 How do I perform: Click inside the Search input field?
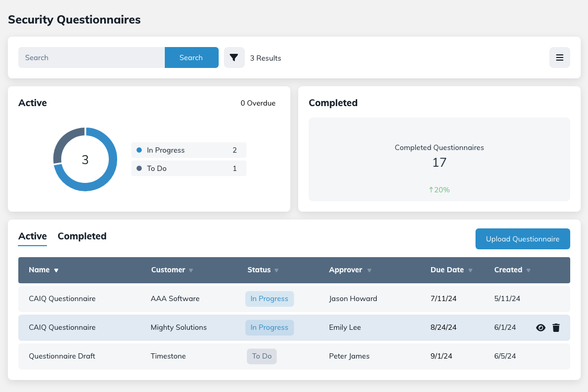click(92, 57)
